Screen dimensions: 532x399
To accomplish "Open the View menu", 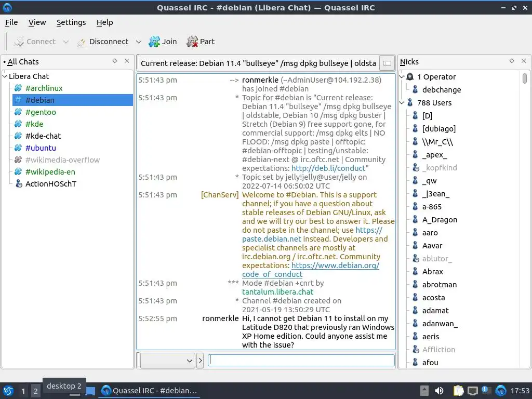I will tap(37, 22).
